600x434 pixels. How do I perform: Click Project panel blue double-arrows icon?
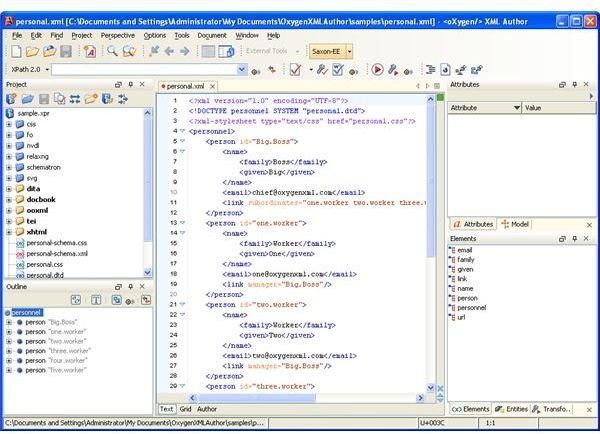point(75,99)
